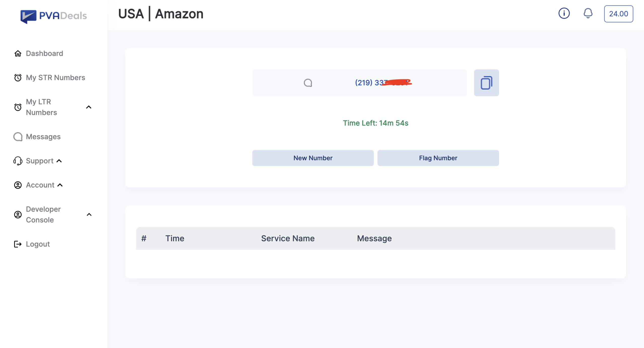
Task: Click the My STR Numbers clock icon
Action: [x=18, y=78]
